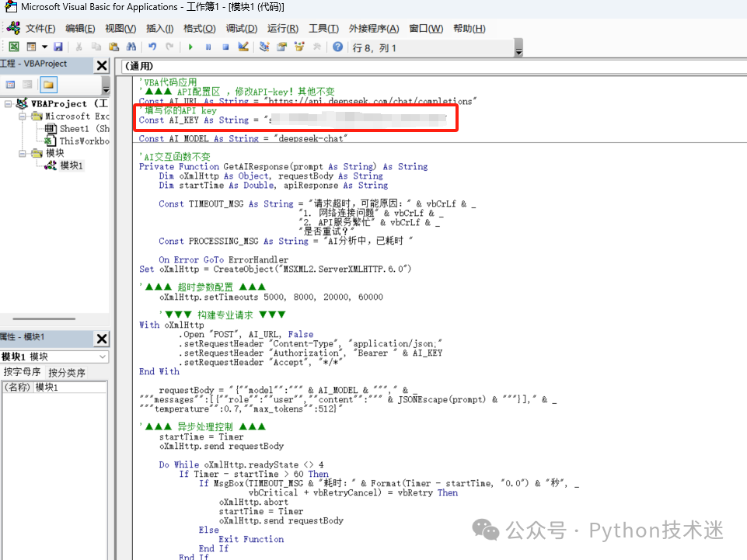Viewport: 747px width, 560px height.
Task: Open the 帮助(H) menu
Action: coord(469,29)
